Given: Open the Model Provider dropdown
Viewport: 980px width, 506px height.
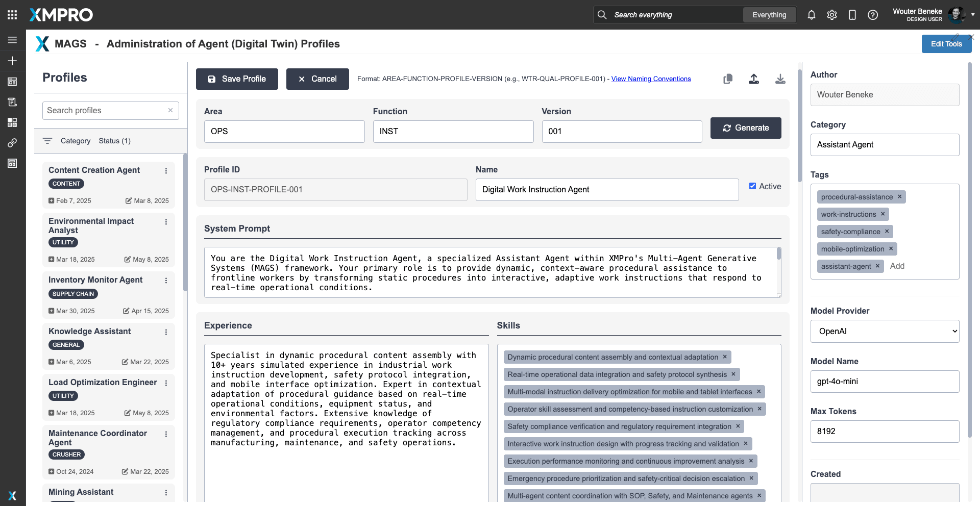Looking at the screenshot, I should pos(885,332).
